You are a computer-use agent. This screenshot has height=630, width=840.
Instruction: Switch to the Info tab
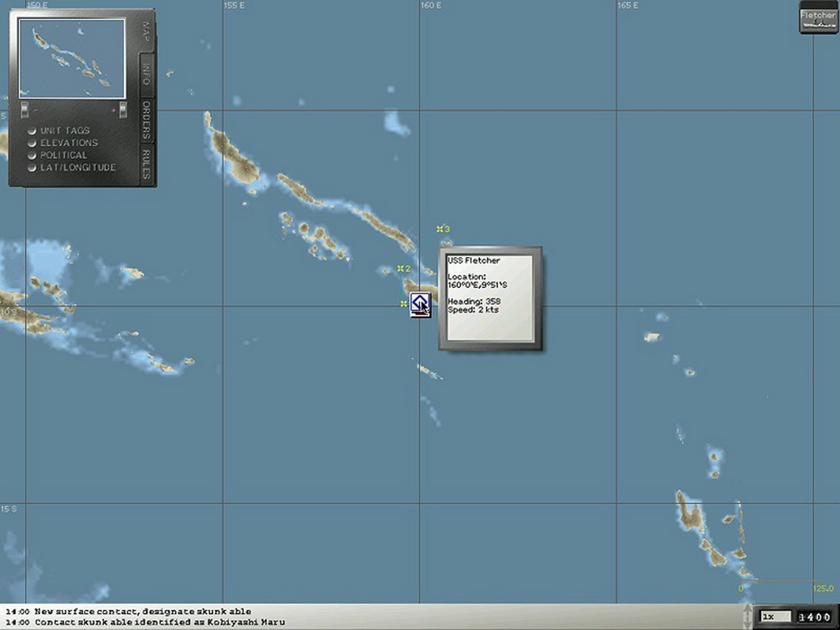[x=146, y=75]
